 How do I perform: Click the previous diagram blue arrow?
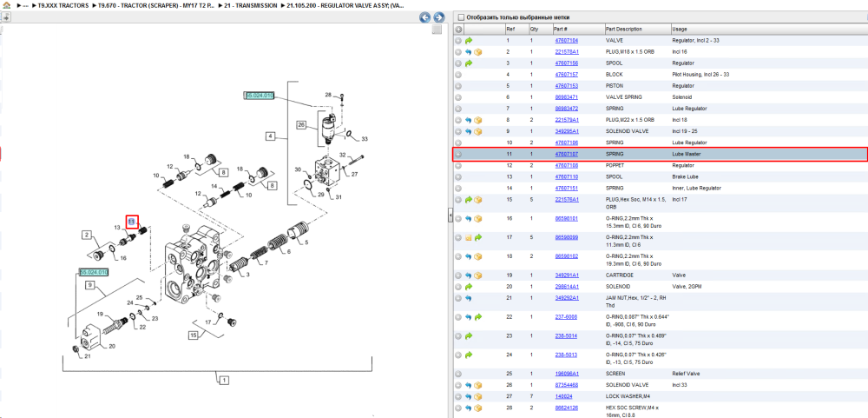425,17
